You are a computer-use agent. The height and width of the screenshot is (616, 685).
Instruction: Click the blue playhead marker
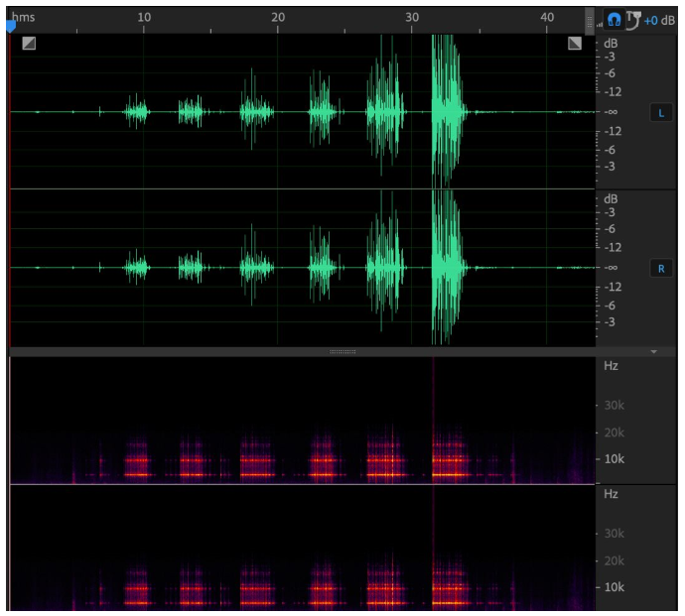point(10,27)
